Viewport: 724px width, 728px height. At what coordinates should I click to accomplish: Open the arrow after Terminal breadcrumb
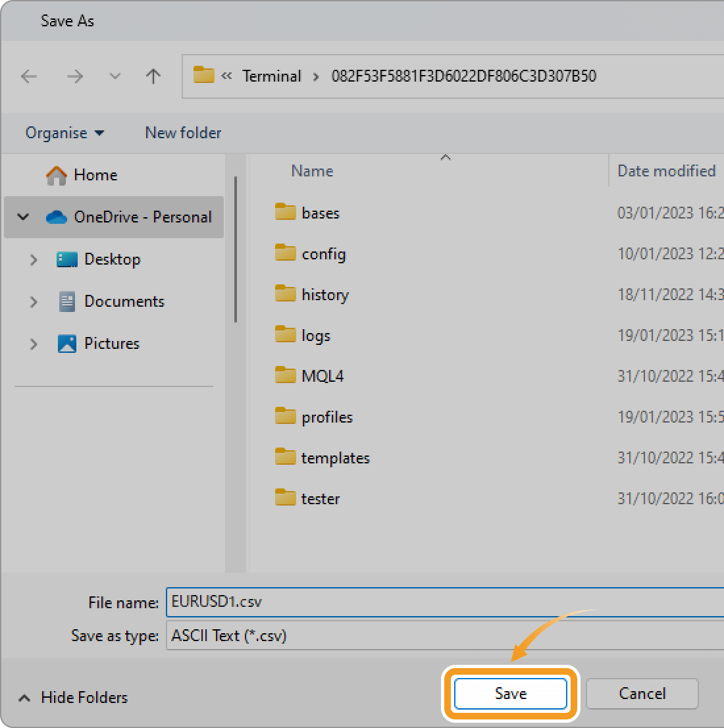(x=316, y=76)
